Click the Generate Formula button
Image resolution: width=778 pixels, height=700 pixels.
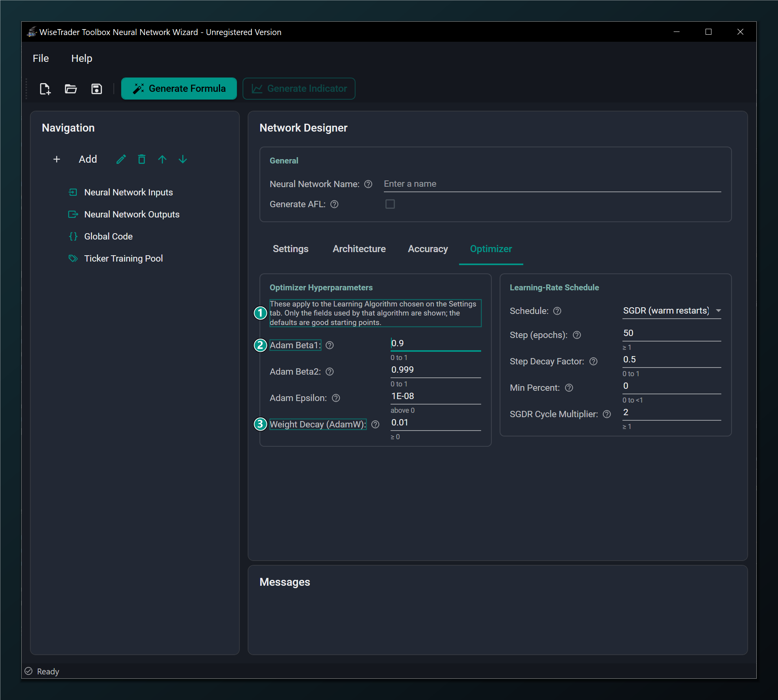tap(179, 89)
